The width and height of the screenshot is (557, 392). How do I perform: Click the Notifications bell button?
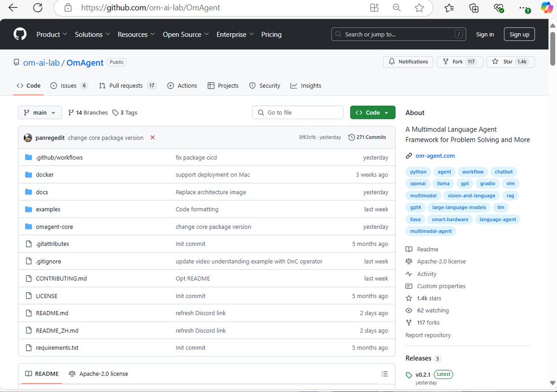(x=408, y=62)
